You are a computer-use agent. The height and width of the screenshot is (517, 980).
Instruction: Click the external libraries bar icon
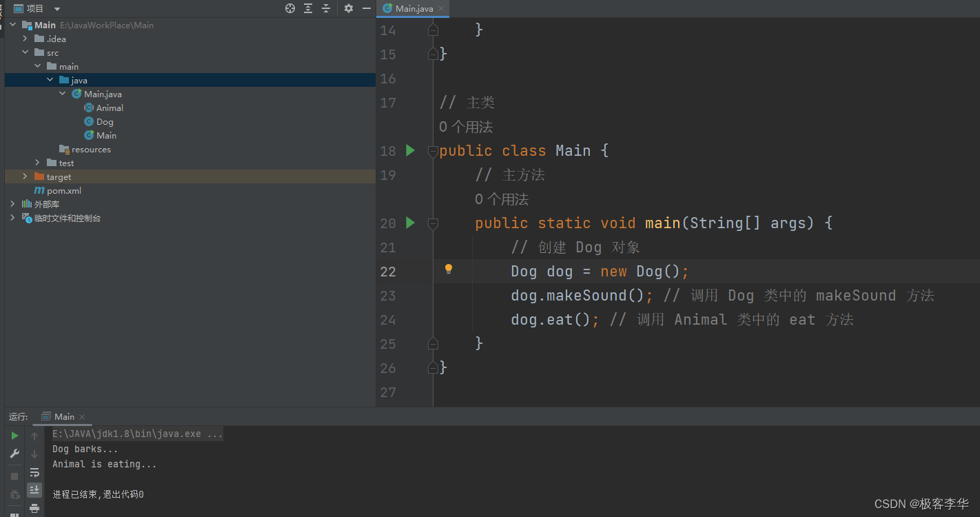pos(27,204)
